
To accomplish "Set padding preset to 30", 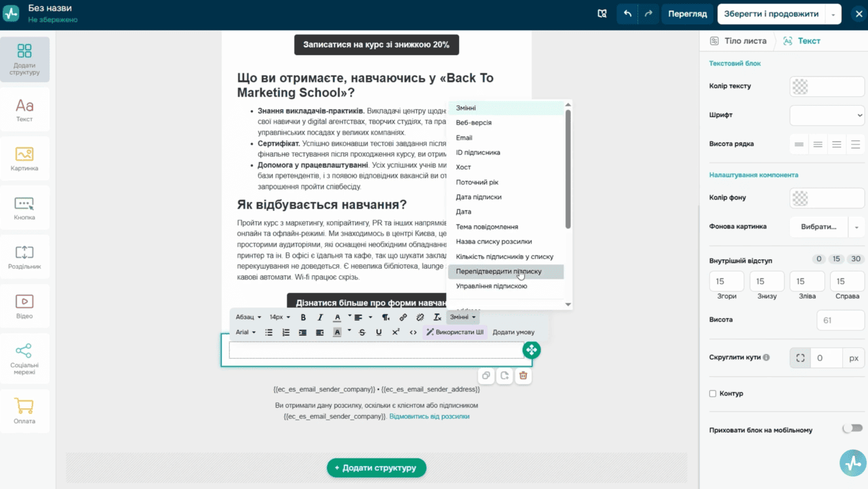I will (856, 259).
